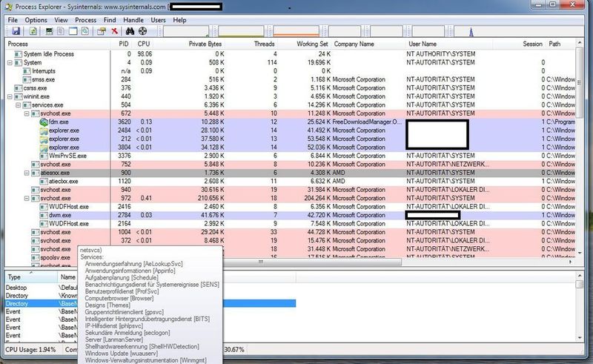The image size is (593, 364).
Task: Collapse the System process tree node
Action: [x=10, y=63]
